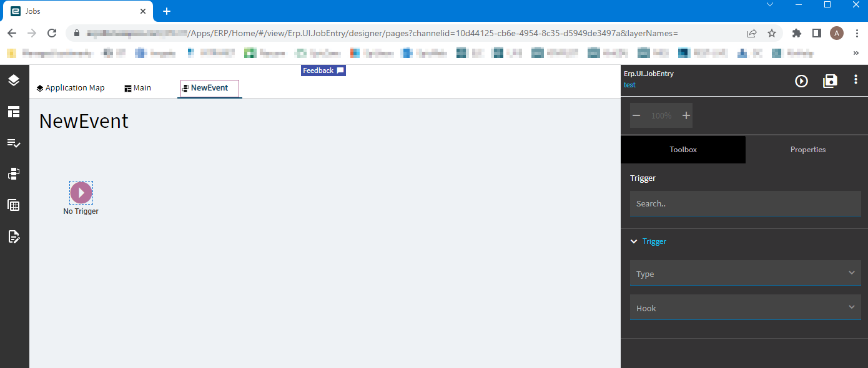The image size is (868, 368).
Task: Select the No Trigger play node
Action: coord(81,193)
